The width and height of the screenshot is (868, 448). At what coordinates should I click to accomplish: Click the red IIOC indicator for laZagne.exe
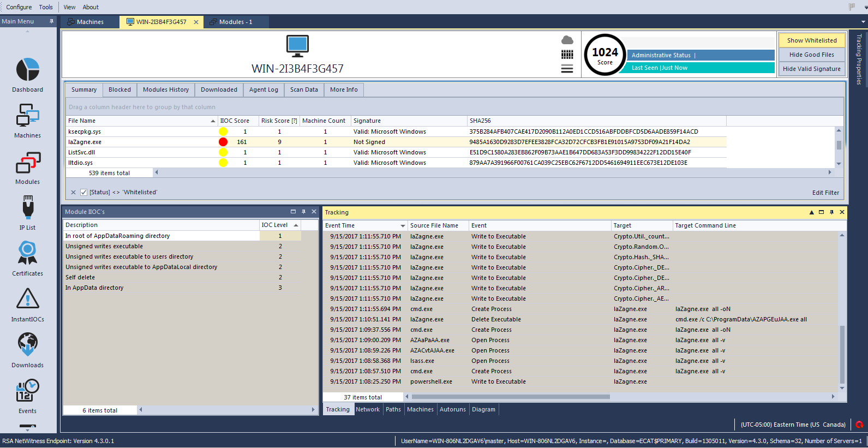click(223, 142)
